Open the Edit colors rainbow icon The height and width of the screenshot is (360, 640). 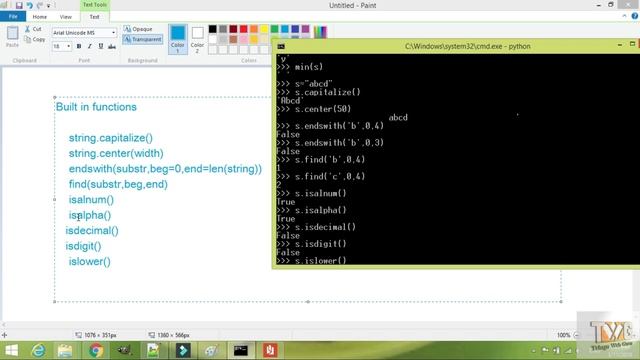coord(320,32)
